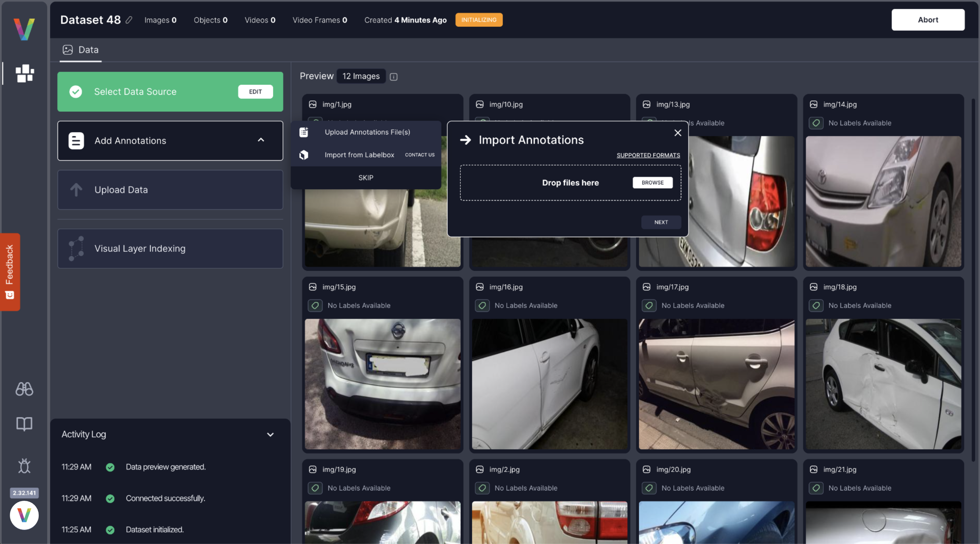The height and width of the screenshot is (544, 980).
Task: Click the INITIALIZING status badge
Action: 479,20
